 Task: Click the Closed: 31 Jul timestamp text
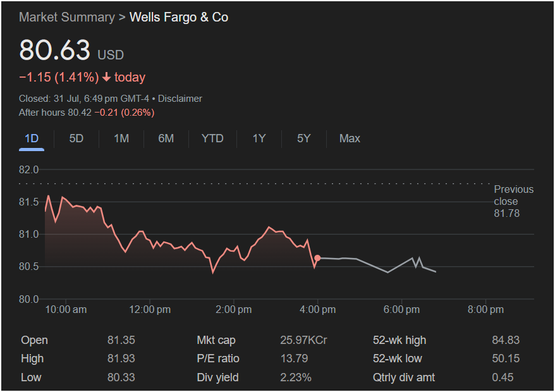coord(84,99)
